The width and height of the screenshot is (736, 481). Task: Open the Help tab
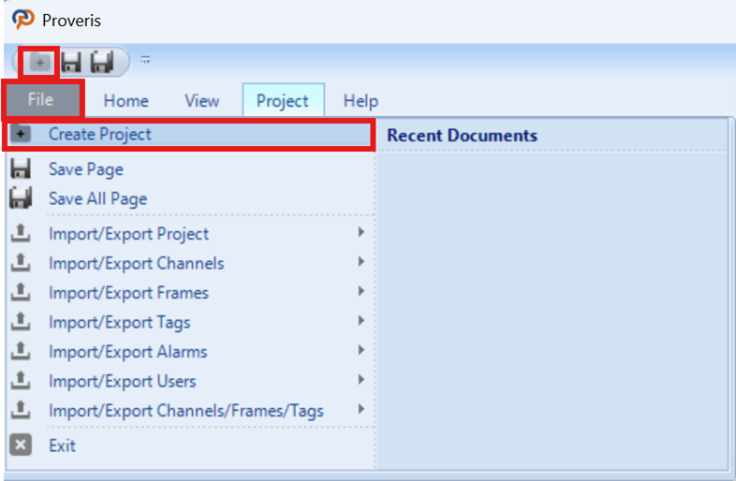pos(360,101)
